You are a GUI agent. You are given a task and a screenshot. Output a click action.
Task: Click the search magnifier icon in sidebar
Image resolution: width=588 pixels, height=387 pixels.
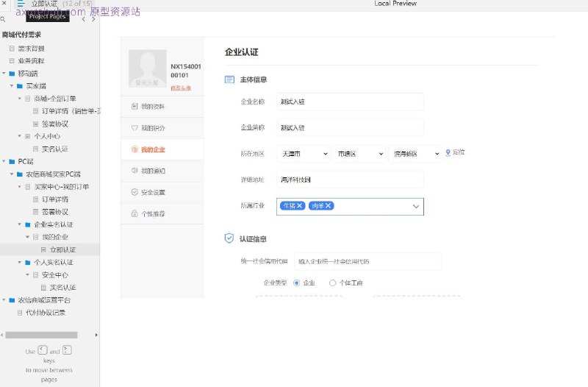[x=3, y=19]
